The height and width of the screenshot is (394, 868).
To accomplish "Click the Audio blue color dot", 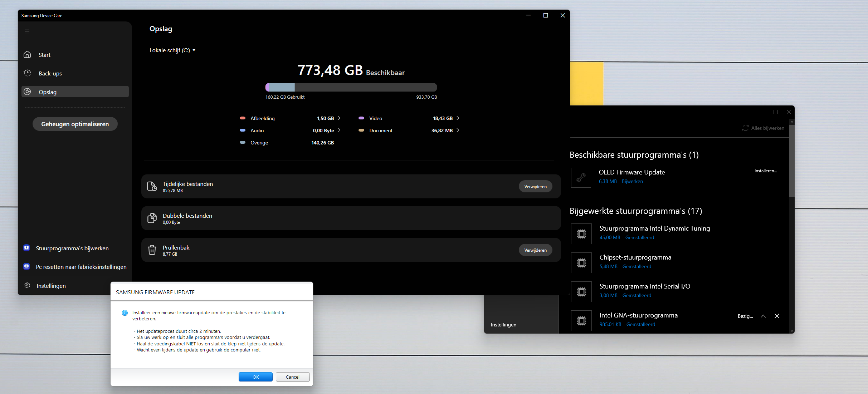I will tap(243, 130).
